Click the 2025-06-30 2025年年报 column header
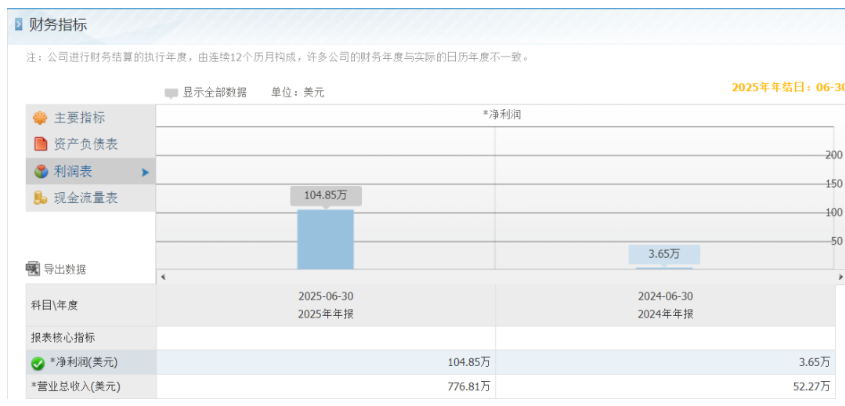Screen dimensions: 845x406 [325, 305]
